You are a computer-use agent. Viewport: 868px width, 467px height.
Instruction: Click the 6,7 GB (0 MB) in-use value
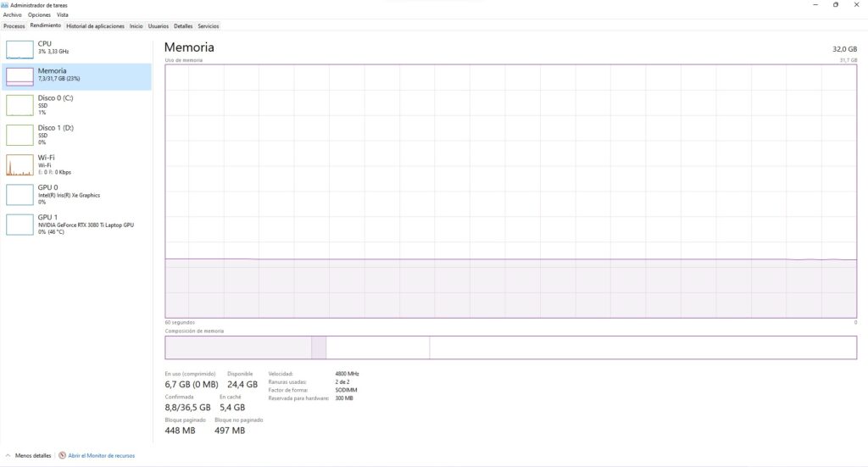[192, 384]
